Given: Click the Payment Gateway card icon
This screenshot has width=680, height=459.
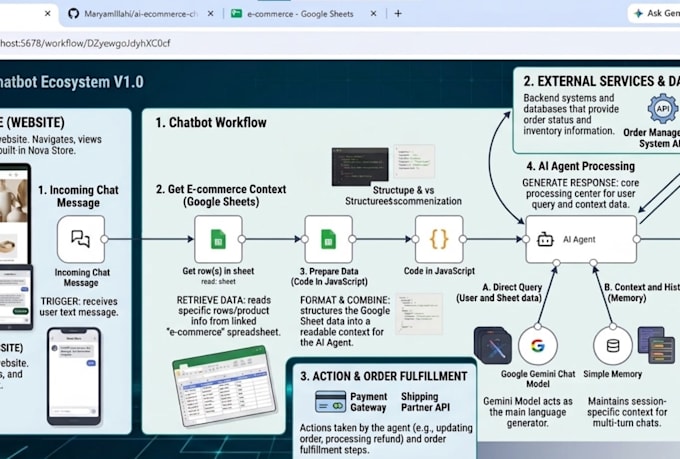Looking at the screenshot, I should [x=330, y=401].
